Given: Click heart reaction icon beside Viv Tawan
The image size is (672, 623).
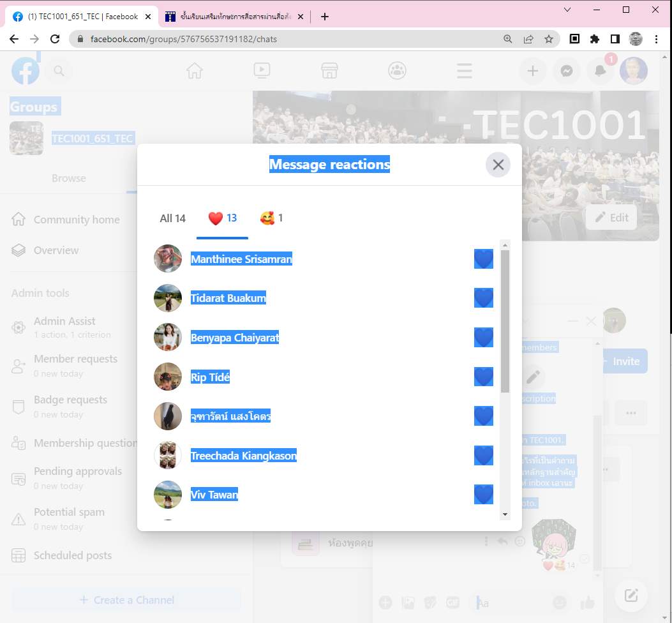Looking at the screenshot, I should (484, 494).
